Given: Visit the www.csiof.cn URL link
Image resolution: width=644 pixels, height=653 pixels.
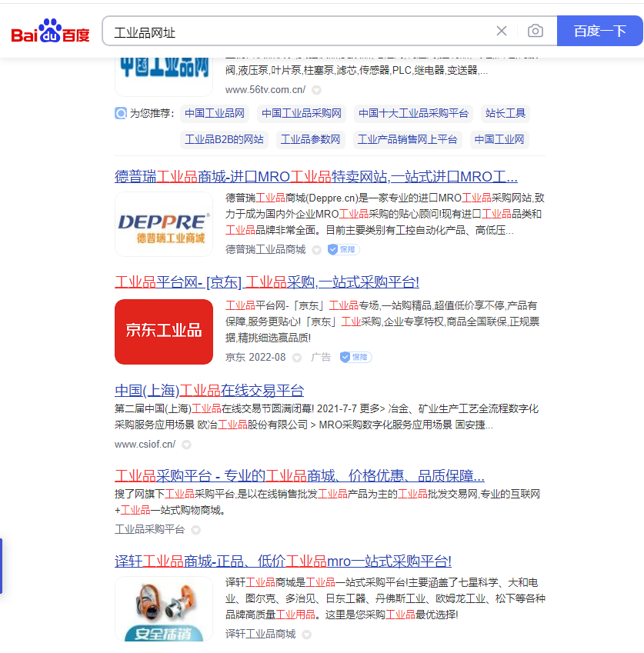Looking at the screenshot, I should click(x=145, y=445).
